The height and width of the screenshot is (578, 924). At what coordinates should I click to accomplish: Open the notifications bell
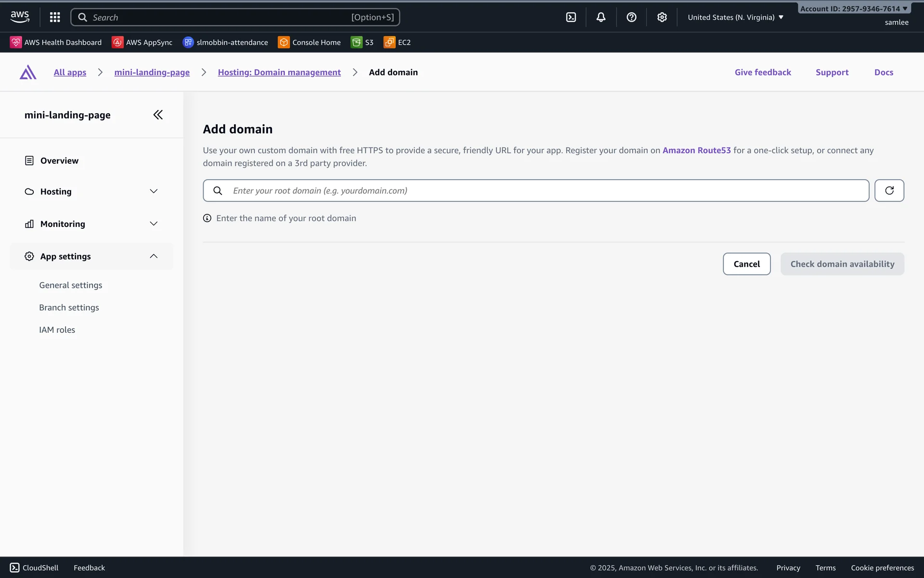(601, 17)
